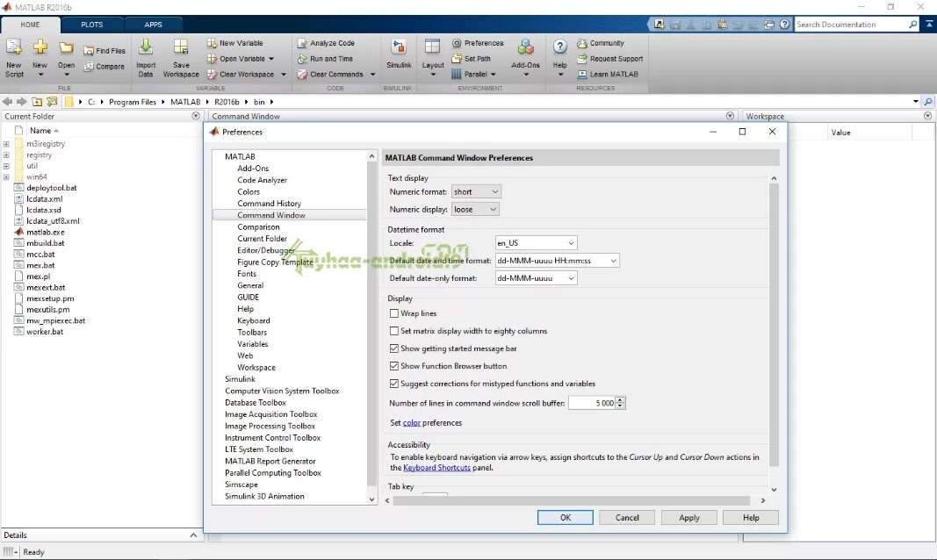Click the Help button in Preferences dialog

[751, 518]
